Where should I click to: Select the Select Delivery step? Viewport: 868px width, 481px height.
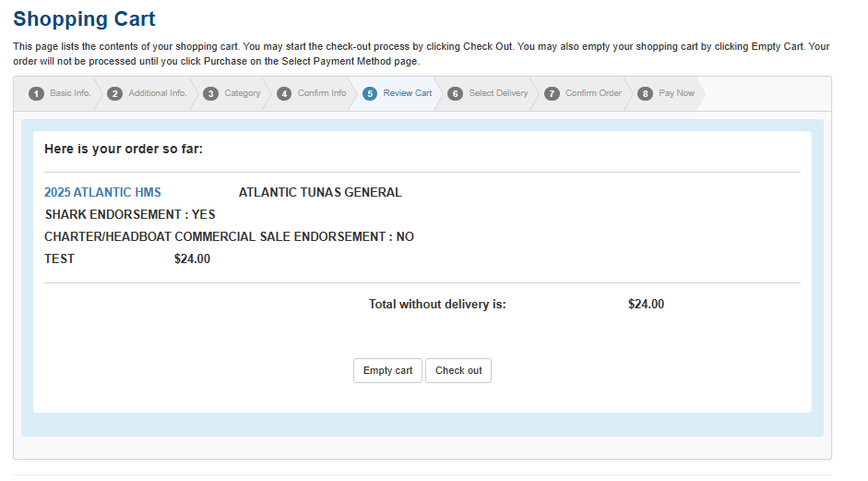coord(498,93)
